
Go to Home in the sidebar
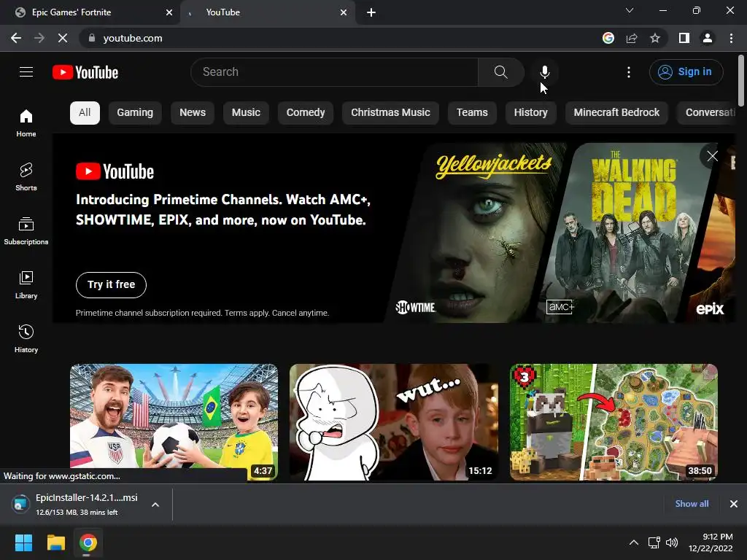(26, 122)
